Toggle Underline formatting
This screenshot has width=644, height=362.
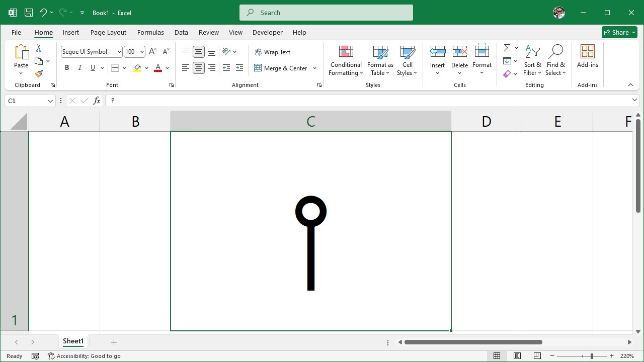(93, 68)
